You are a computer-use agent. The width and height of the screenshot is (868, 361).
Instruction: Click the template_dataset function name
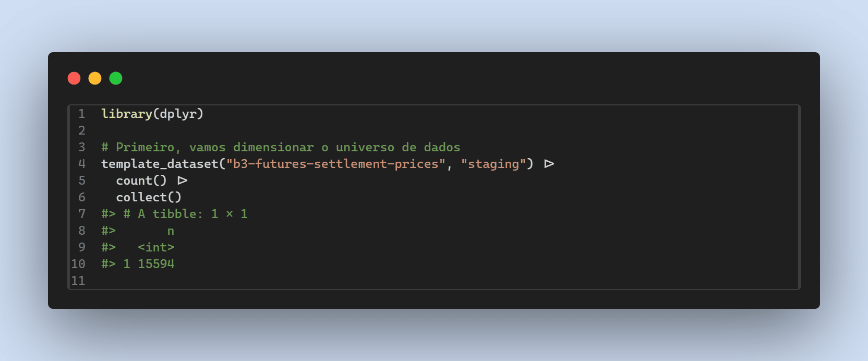click(x=160, y=164)
